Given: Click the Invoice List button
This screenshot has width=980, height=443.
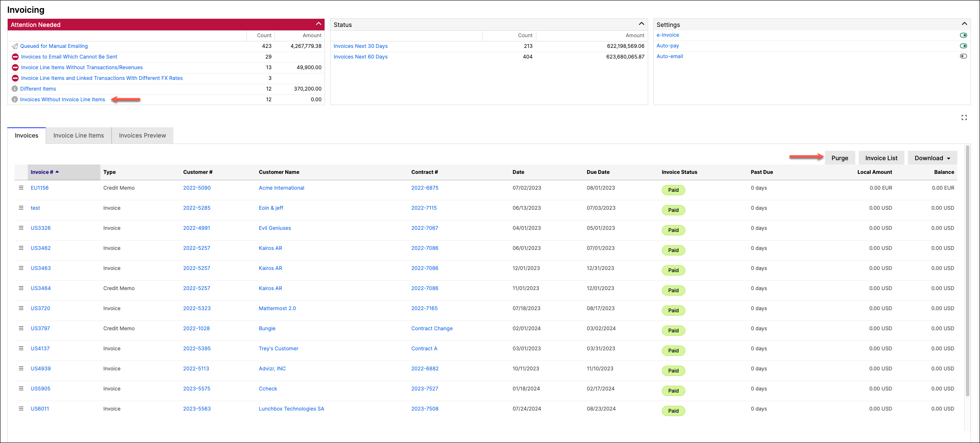Looking at the screenshot, I should 881,158.
